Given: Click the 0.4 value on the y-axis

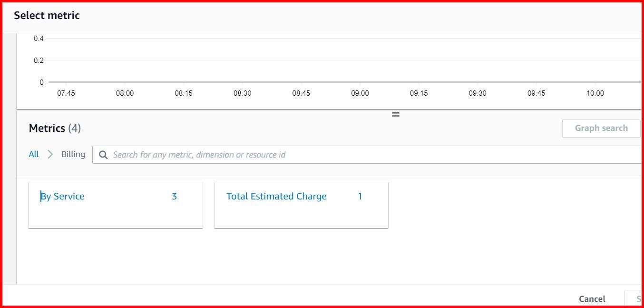Looking at the screenshot, I should click(x=39, y=38).
